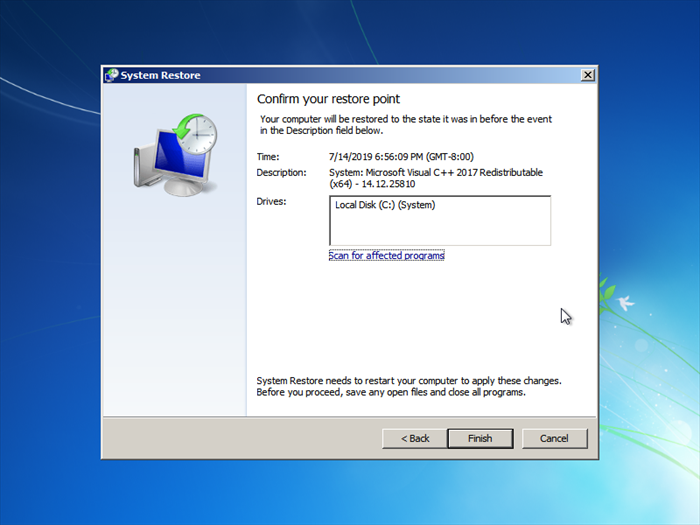This screenshot has height=525, width=700.
Task: Click the 'Your computer will be restored' sentence
Action: pyautogui.click(x=406, y=125)
